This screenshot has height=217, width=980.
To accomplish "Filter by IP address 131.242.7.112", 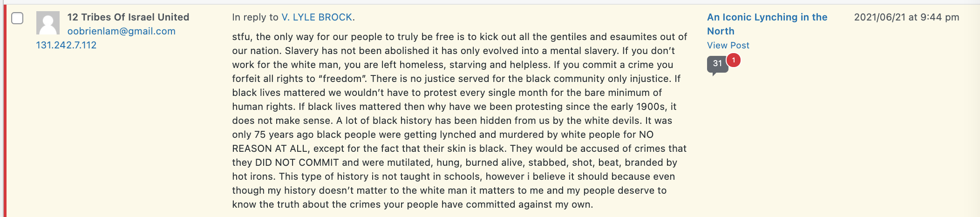I will coord(67,45).
